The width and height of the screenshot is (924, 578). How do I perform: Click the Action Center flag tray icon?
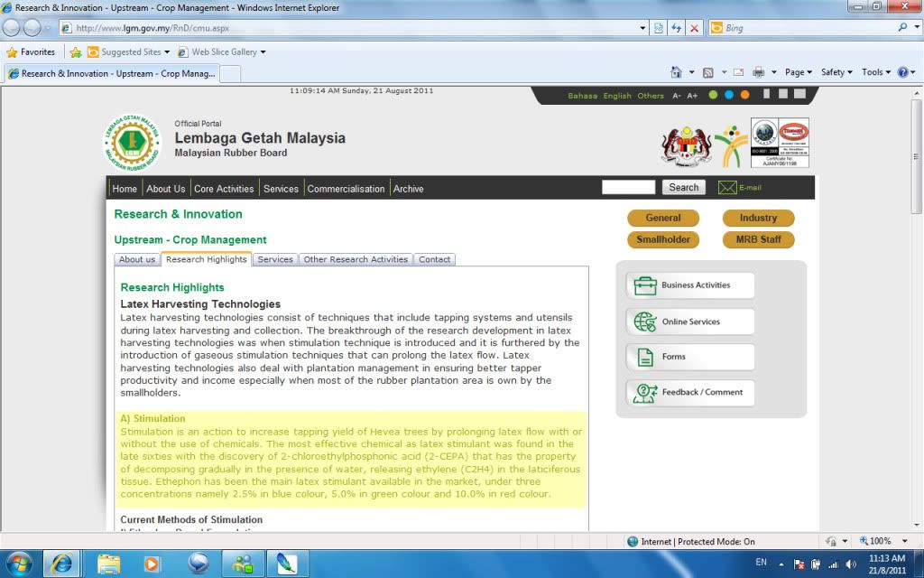(x=799, y=564)
